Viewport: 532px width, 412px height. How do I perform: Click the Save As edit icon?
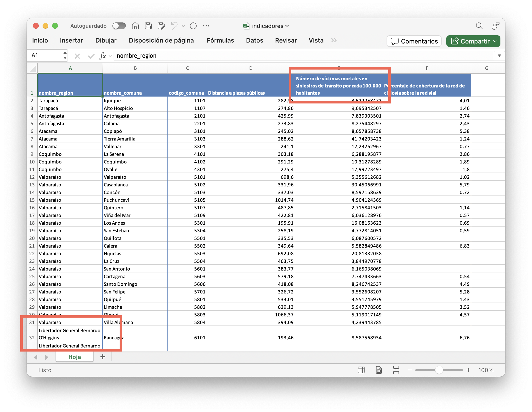[161, 26]
